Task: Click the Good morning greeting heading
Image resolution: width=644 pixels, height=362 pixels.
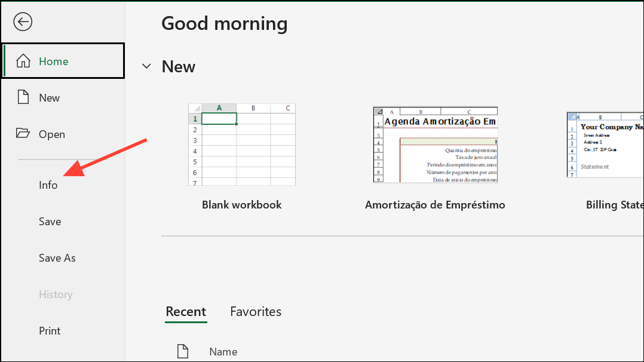Action: 224,23
